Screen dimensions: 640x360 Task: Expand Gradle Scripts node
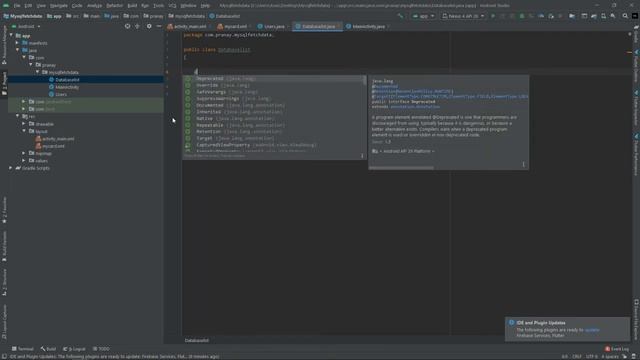tap(11, 168)
